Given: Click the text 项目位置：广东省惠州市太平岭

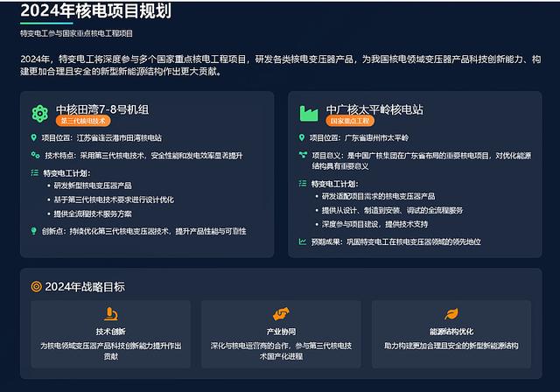Looking at the screenshot, I should (359, 137).
